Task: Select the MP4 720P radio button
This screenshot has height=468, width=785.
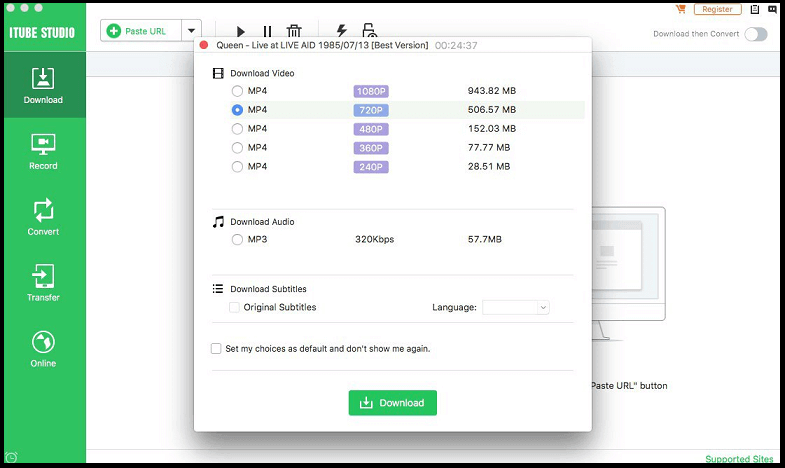Action: [x=237, y=110]
